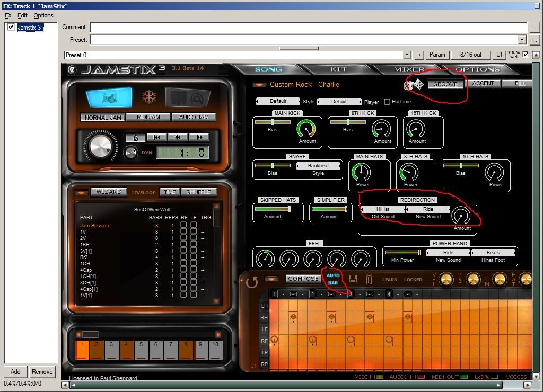Click the trash can delete icon

pyautogui.click(x=369, y=279)
